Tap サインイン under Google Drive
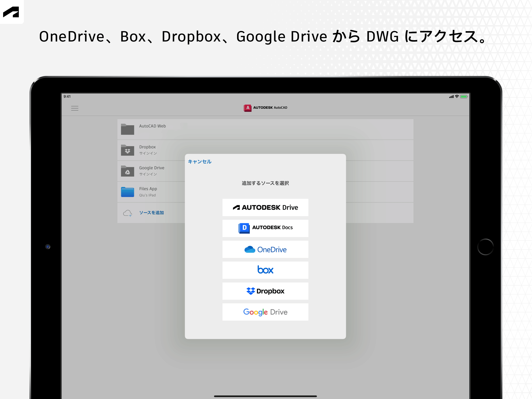 click(x=148, y=174)
